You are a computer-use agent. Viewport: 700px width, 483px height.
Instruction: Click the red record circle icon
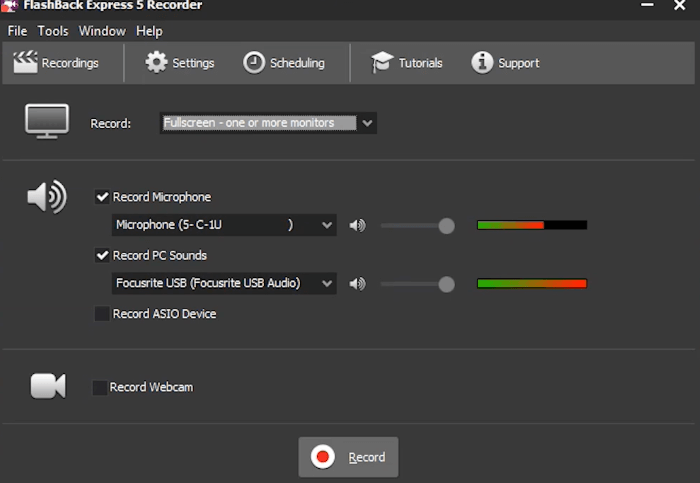322,457
